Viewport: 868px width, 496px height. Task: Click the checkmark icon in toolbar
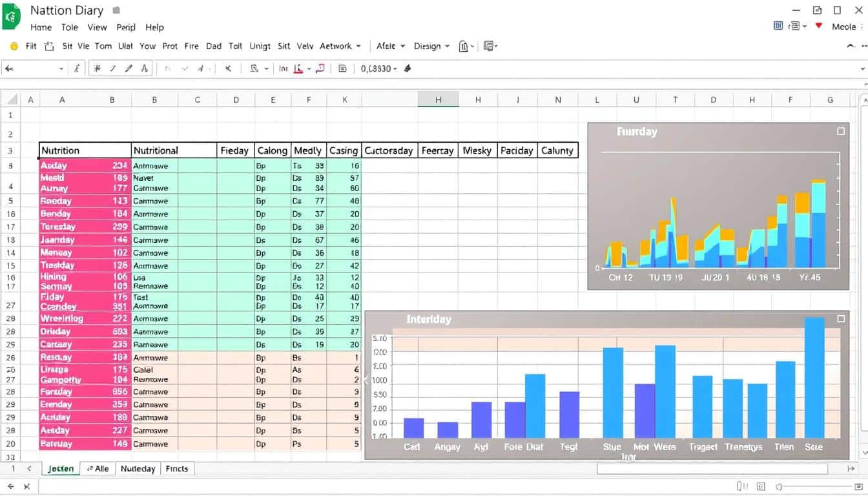click(185, 68)
